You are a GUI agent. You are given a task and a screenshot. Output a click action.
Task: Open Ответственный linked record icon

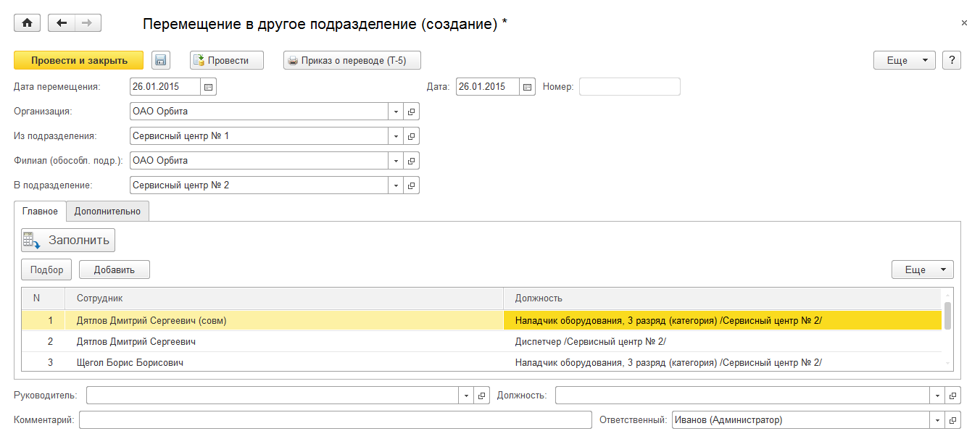(x=954, y=420)
